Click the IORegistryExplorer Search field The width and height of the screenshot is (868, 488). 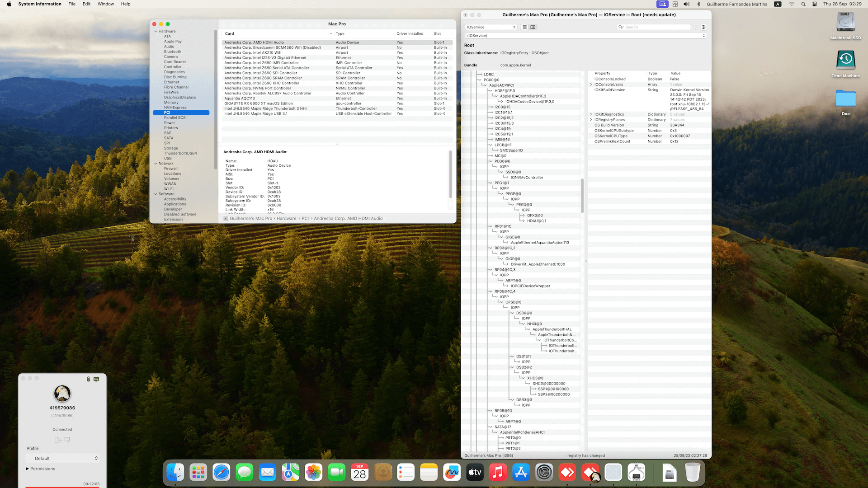tap(656, 27)
